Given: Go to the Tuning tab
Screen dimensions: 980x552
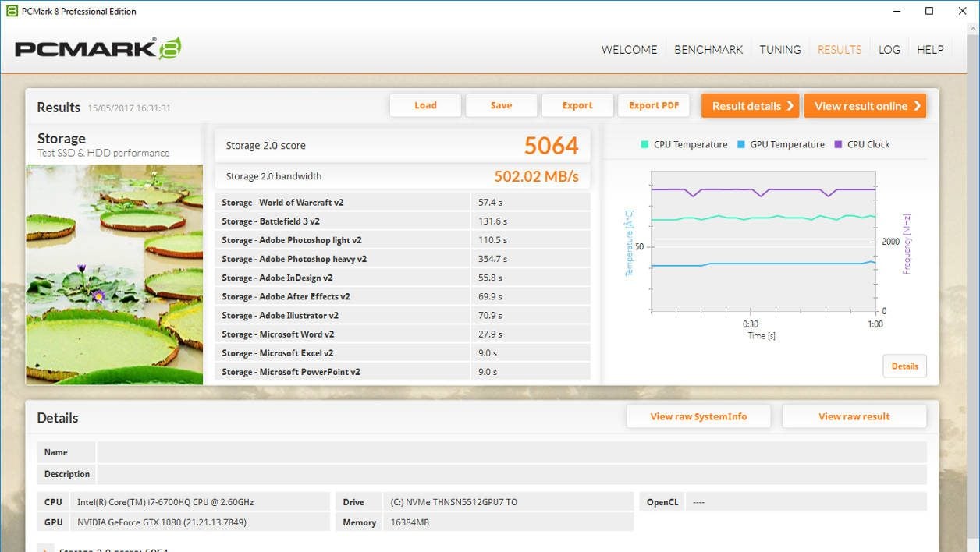Looking at the screenshot, I should (x=780, y=49).
